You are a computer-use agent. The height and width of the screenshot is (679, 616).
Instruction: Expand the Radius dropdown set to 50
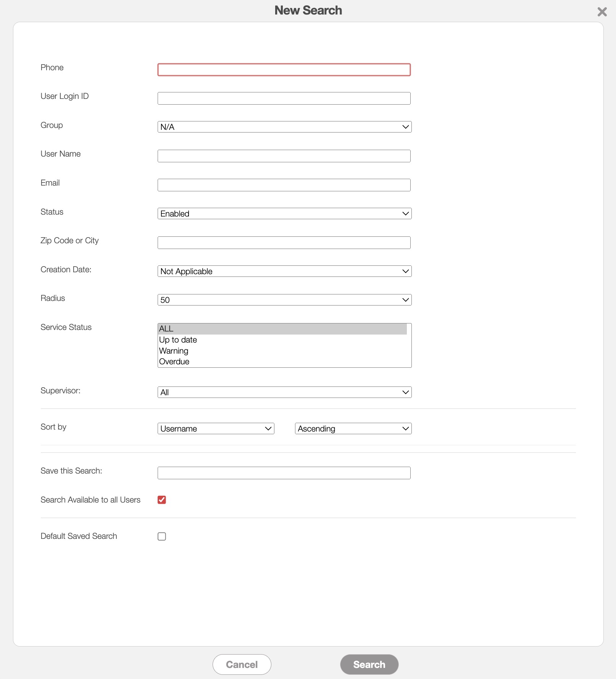click(x=284, y=300)
